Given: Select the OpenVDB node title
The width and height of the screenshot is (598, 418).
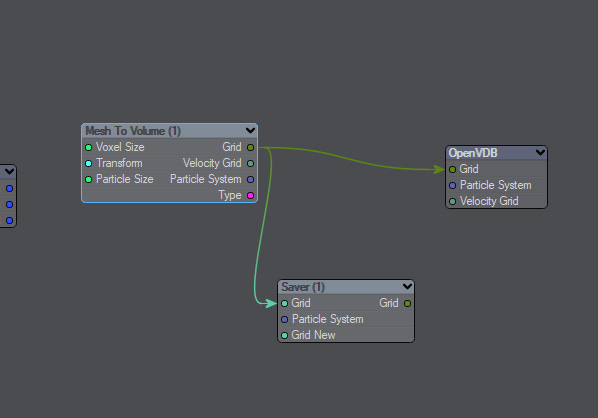Looking at the screenshot, I should (473, 153).
